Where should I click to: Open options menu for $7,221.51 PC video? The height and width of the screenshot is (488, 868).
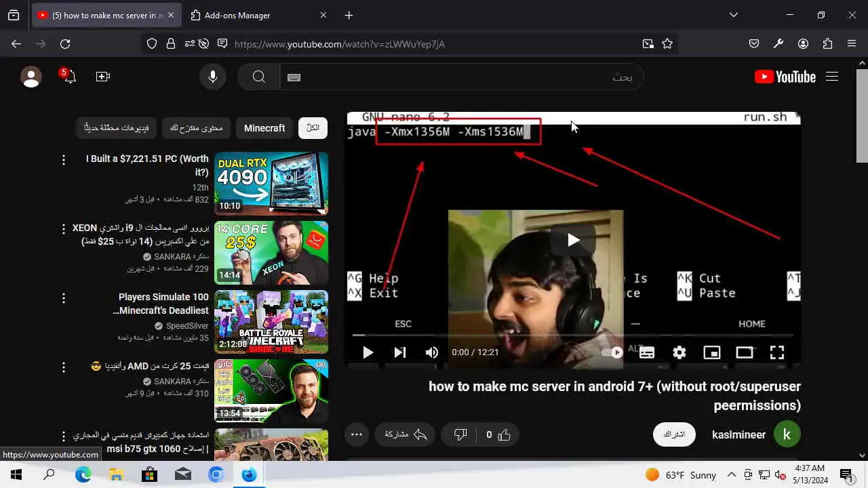64,160
